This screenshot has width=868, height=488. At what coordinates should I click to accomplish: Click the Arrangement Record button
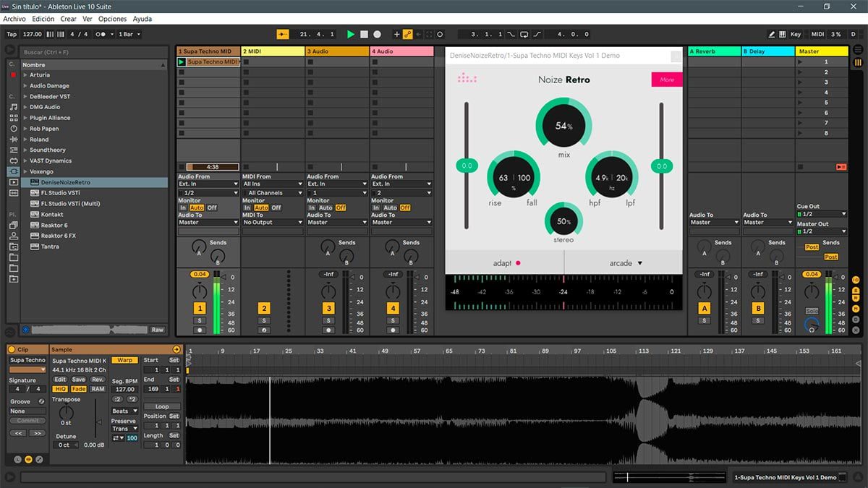tap(377, 34)
